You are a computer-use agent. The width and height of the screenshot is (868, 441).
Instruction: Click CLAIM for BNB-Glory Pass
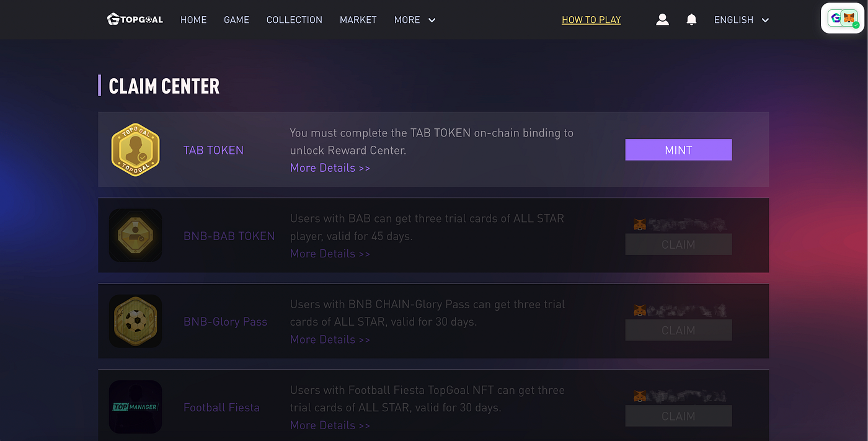[678, 330]
